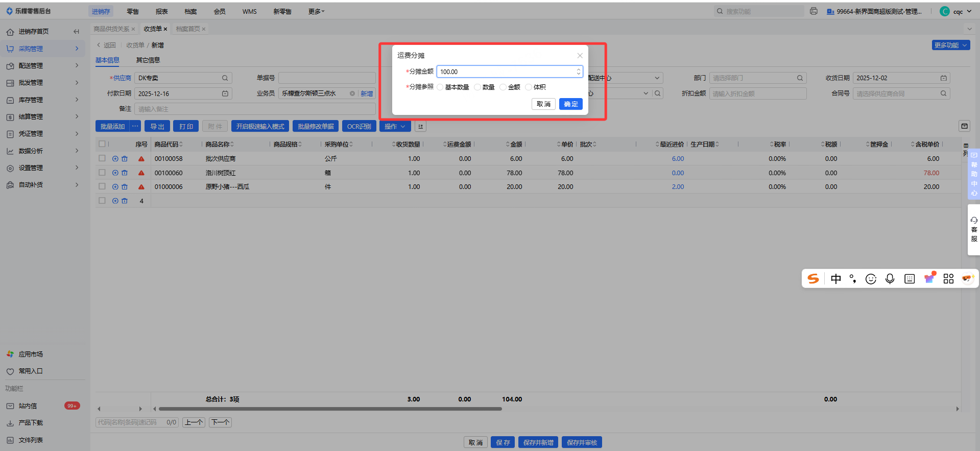
Task: Click the warning triangle on row 00100058
Action: pyautogui.click(x=141, y=159)
